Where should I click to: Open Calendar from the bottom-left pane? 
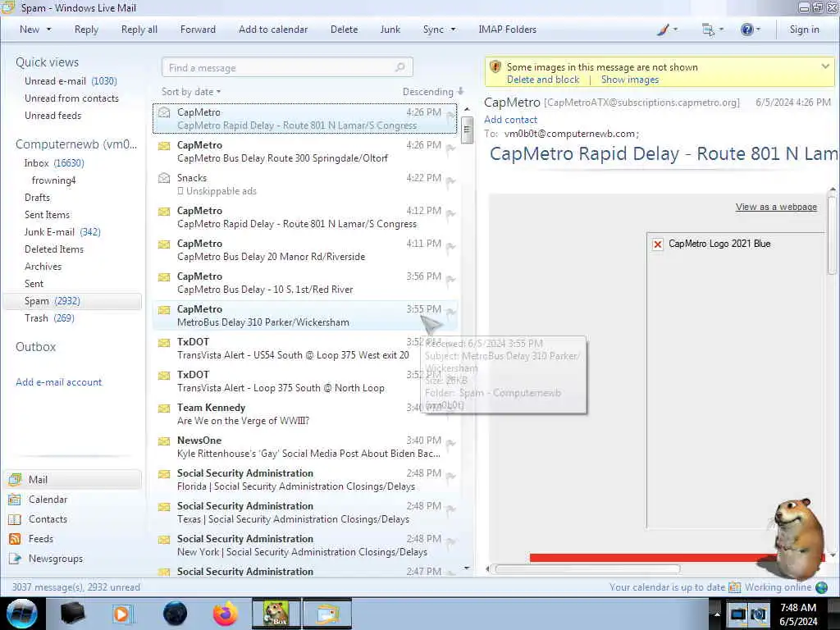[x=48, y=500]
